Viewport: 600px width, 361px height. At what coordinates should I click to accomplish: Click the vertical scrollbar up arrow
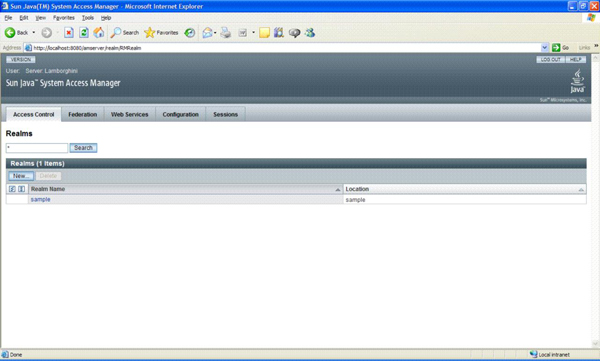pos(595,58)
